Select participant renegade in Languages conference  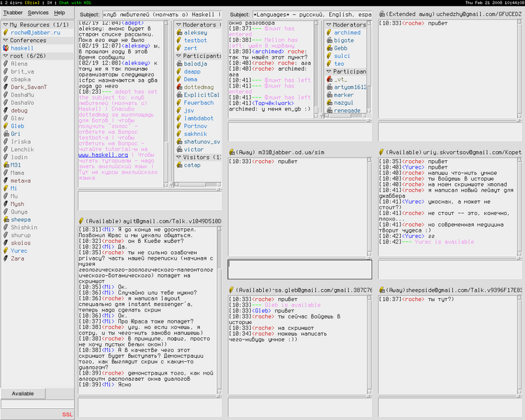point(347,110)
